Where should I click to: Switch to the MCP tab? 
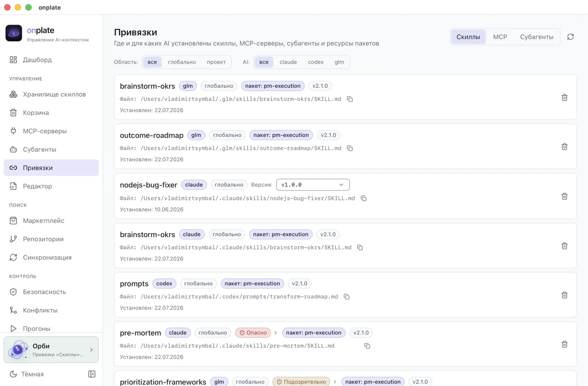click(500, 37)
